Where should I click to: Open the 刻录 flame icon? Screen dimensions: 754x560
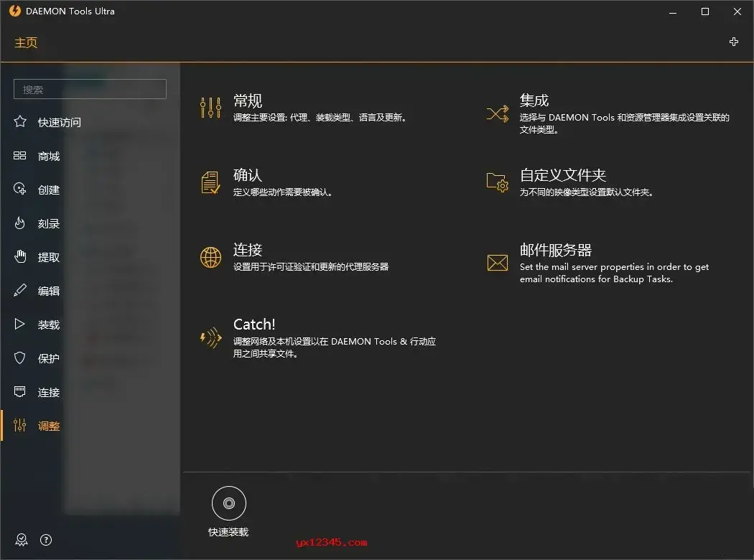pos(19,223)
